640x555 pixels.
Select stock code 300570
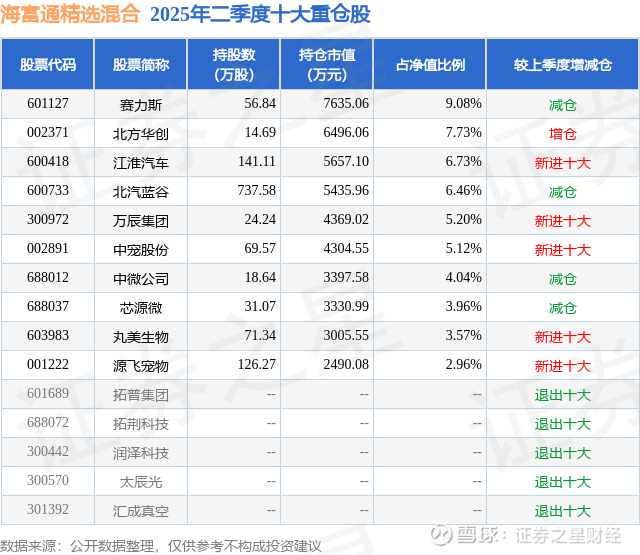48,480
